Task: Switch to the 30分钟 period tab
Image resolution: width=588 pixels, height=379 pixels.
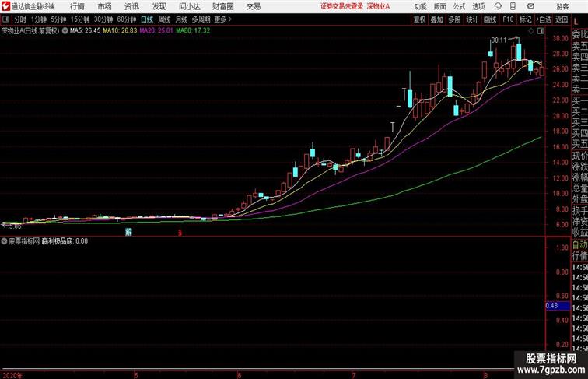Action: pos(103,19)
